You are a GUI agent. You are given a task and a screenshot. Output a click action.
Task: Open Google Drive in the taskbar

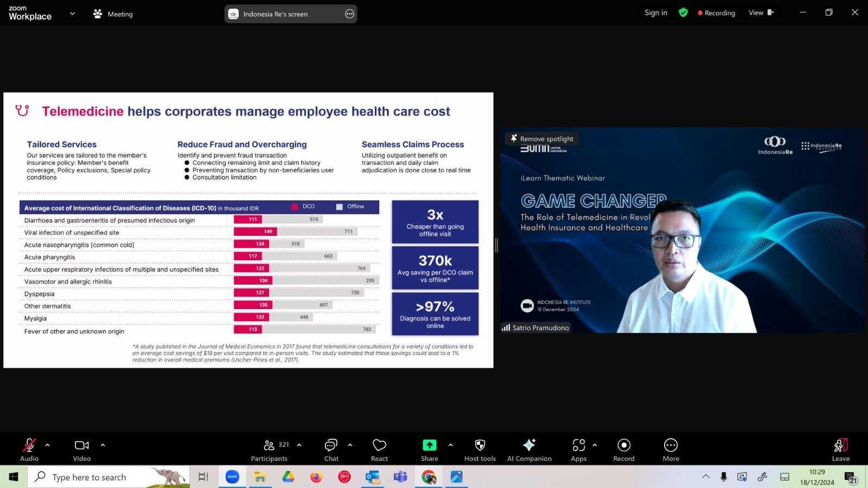(288, 477)
